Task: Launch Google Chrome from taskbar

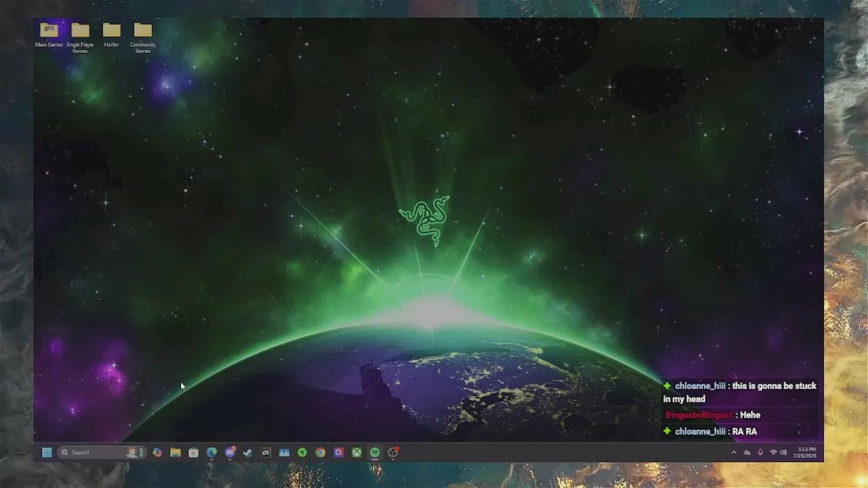Action: (x=320, y=452)
